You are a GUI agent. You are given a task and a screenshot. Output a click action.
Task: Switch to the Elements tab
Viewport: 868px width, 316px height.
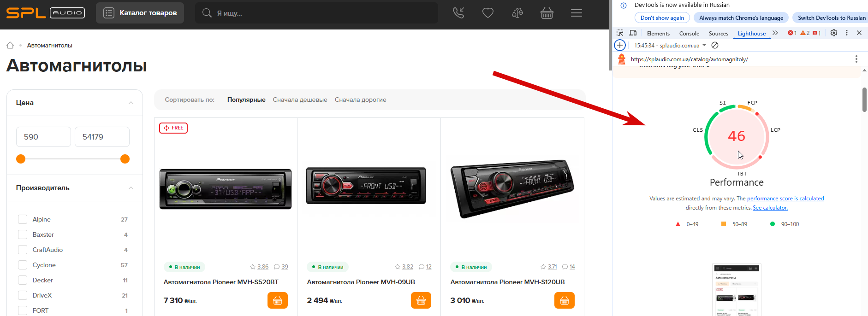pyautogui.click(x=658, y=33)
